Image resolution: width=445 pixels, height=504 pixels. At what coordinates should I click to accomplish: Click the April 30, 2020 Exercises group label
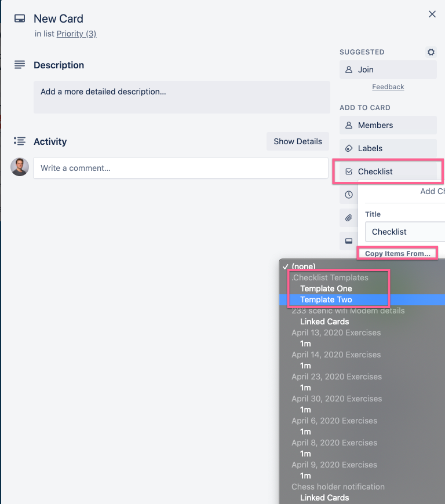click(337, 399)
